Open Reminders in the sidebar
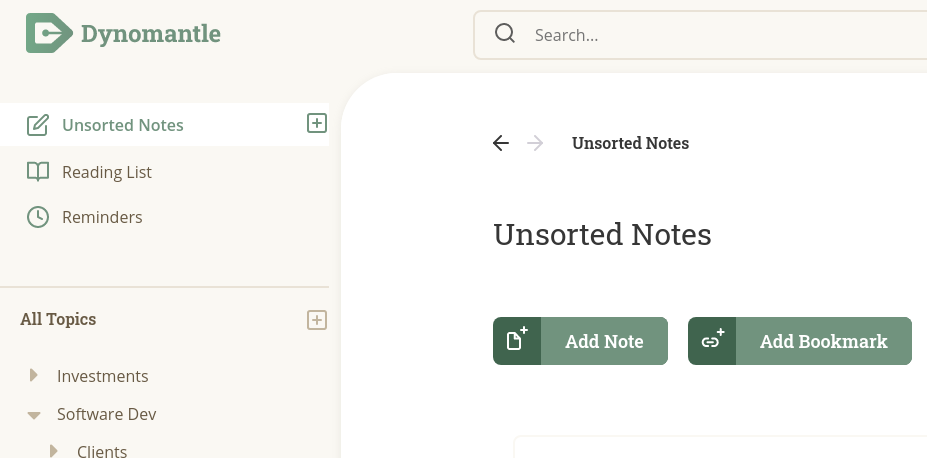927x458 pixels. coord(102,217)
